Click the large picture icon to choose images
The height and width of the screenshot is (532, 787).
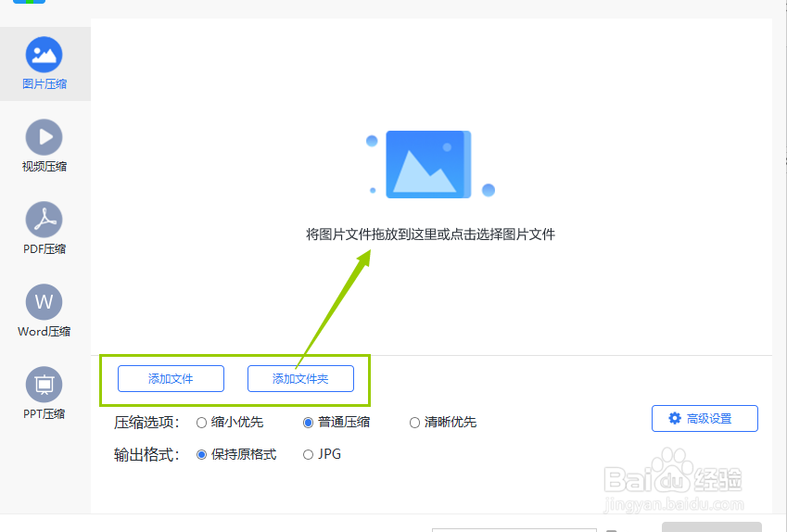click(x=428, y=165)
